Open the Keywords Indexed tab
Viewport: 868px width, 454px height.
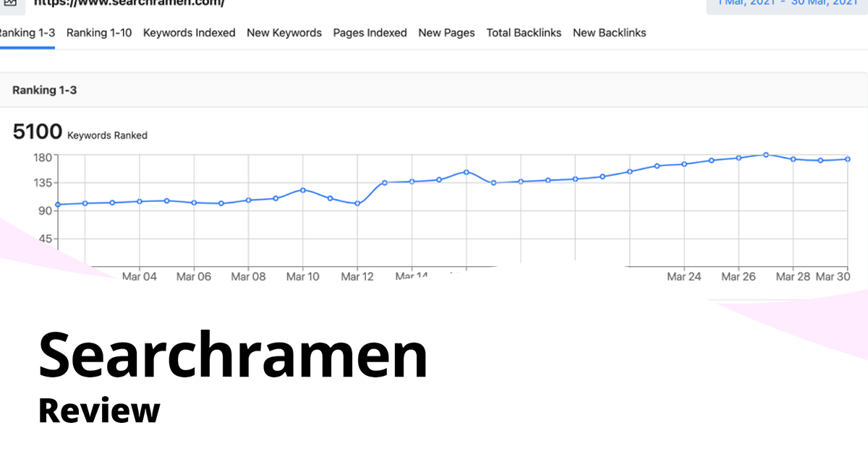tap(189, 33)
